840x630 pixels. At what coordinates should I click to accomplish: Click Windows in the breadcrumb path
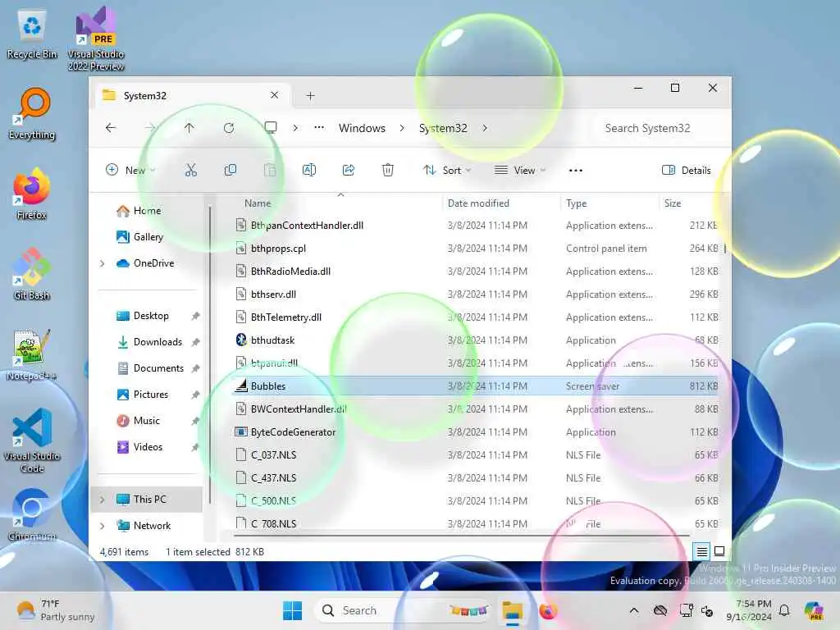click(x=362, y=128)
